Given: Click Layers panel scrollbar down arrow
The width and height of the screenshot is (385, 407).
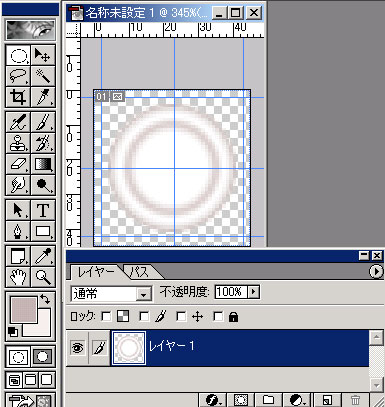Looking at the screenshot, I should click(x=376, y=385).
